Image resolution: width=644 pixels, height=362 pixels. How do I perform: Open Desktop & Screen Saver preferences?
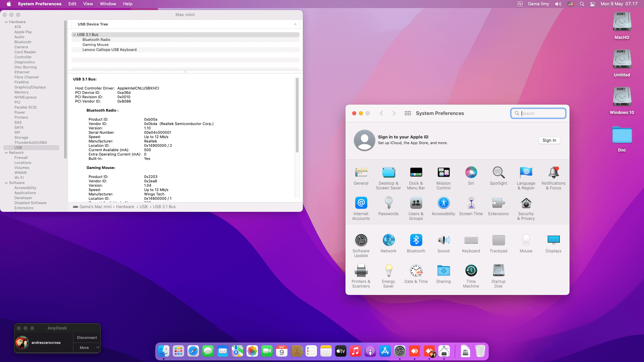point(388,178)
